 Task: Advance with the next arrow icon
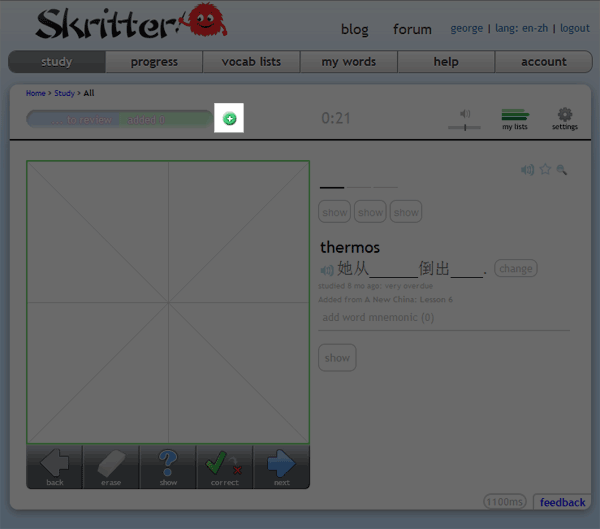(x=282, y=465)
